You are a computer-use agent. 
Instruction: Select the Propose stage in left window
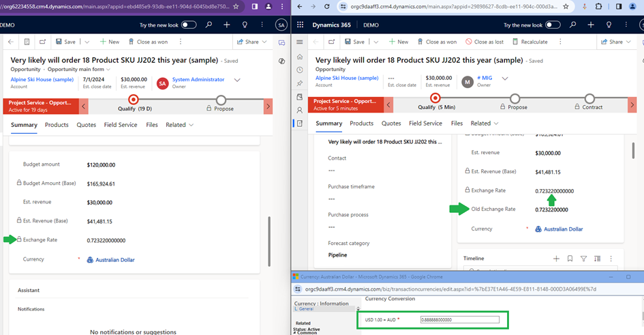(221, 100)
